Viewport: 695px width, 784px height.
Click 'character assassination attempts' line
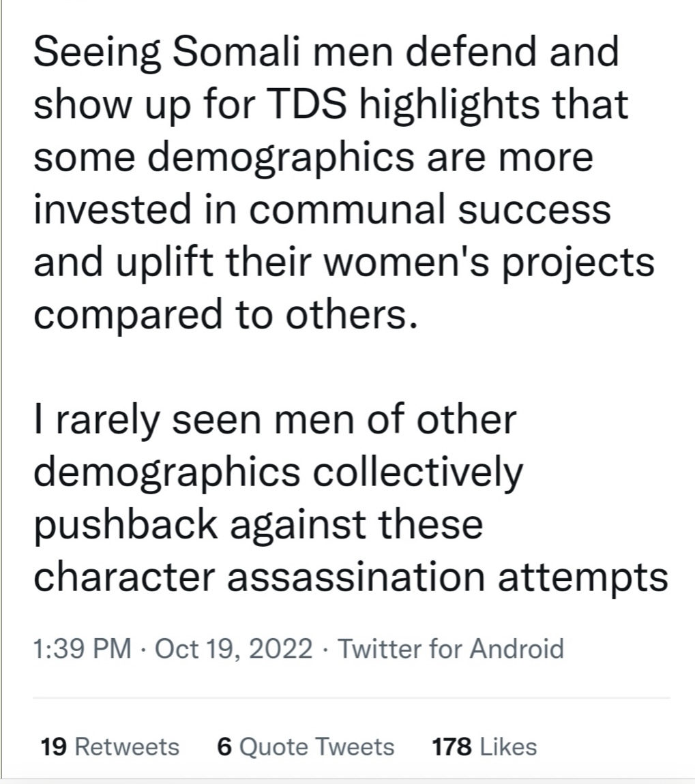click(x=351, y=577)
